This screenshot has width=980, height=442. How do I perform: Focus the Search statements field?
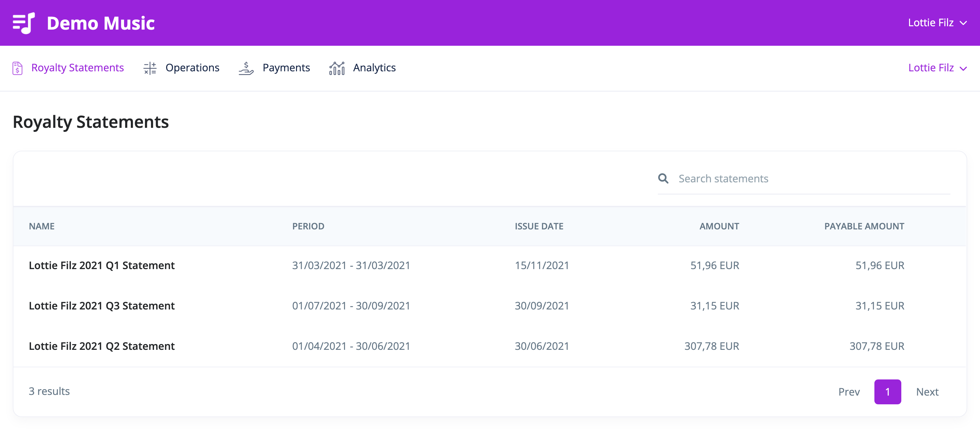coord(803,178)
